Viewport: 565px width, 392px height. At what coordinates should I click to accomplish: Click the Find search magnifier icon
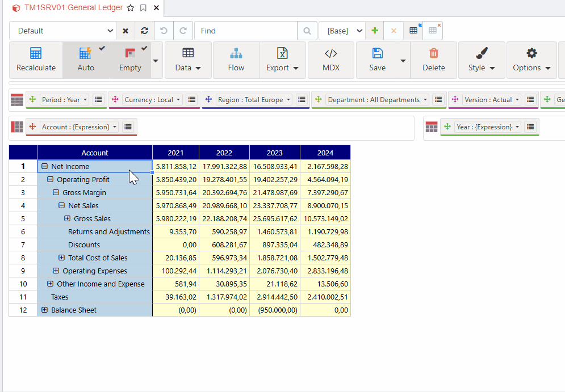click(307, 31)
